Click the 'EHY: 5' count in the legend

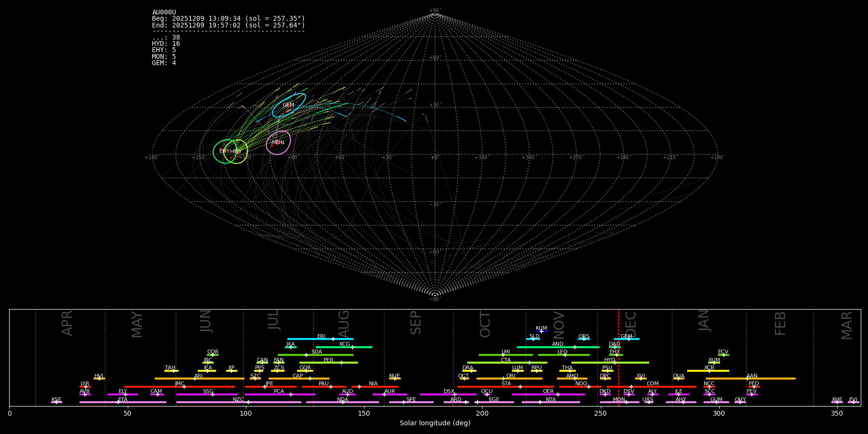pos(164,50)
